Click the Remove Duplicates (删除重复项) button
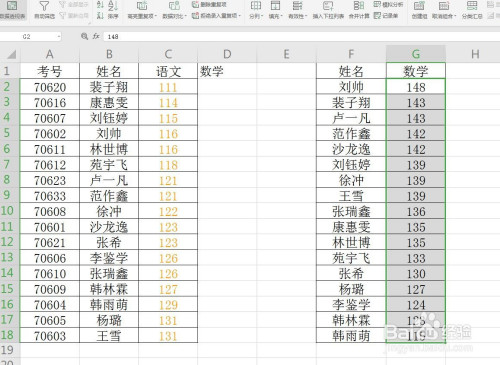This screenshot has width=500, height=365. pyautogui.click(x=210, y=4)
